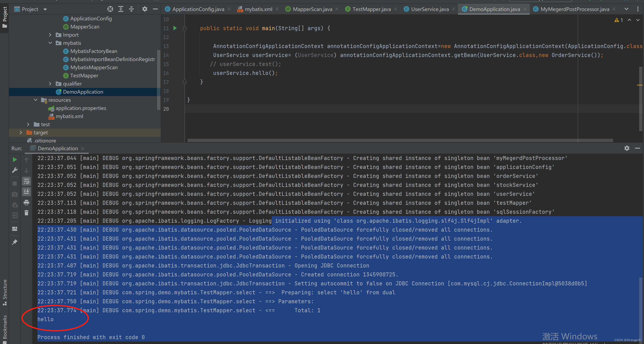The width and height of the screenshot is (644, 344).
Task: Open the Bookmarks tool window
Action: 4,328
